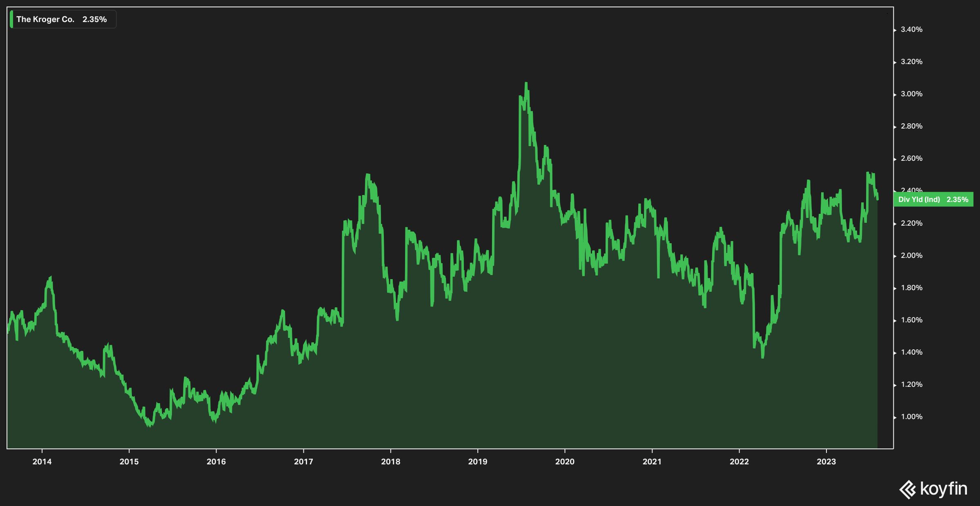
Task: Click the 2019 dividend yield peak on the chart
Action: pos(526,84)
